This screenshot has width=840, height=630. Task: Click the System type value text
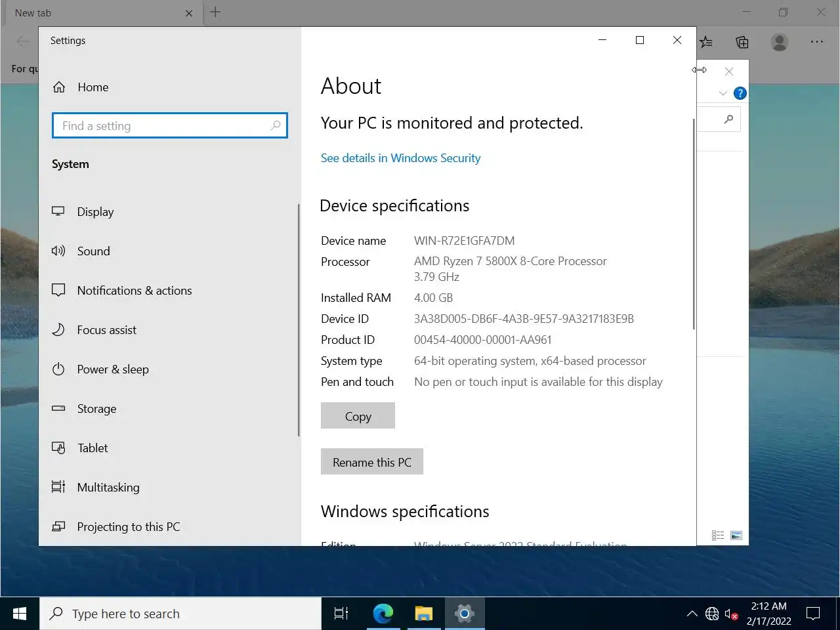(x=530, y=361)
